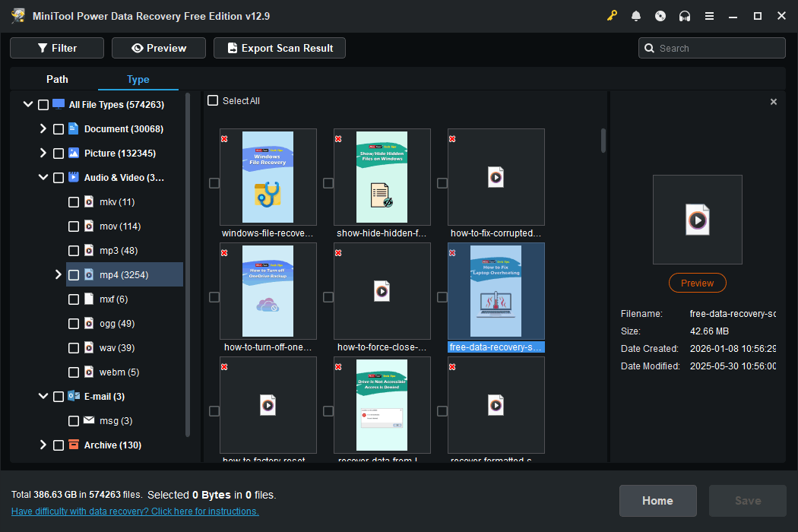Click the E-mail Outlook icon
798x532 pixels.
click(x=74, y=395)
